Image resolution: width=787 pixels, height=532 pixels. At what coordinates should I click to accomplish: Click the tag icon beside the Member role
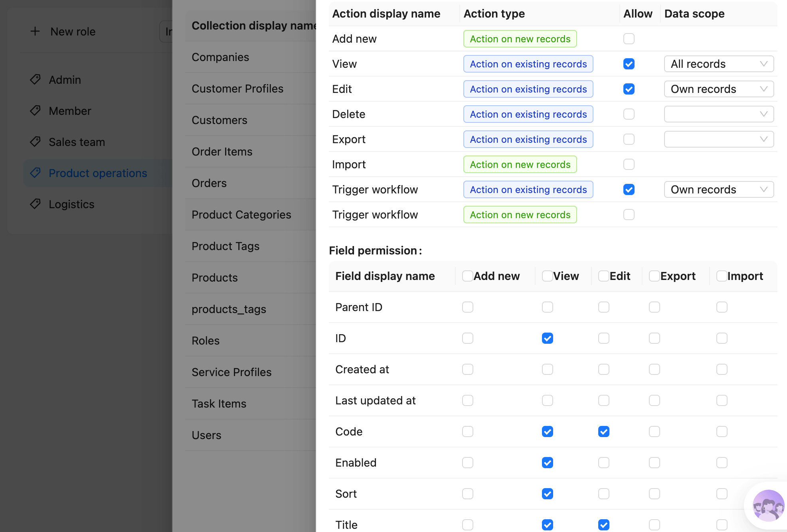[35, 110]
